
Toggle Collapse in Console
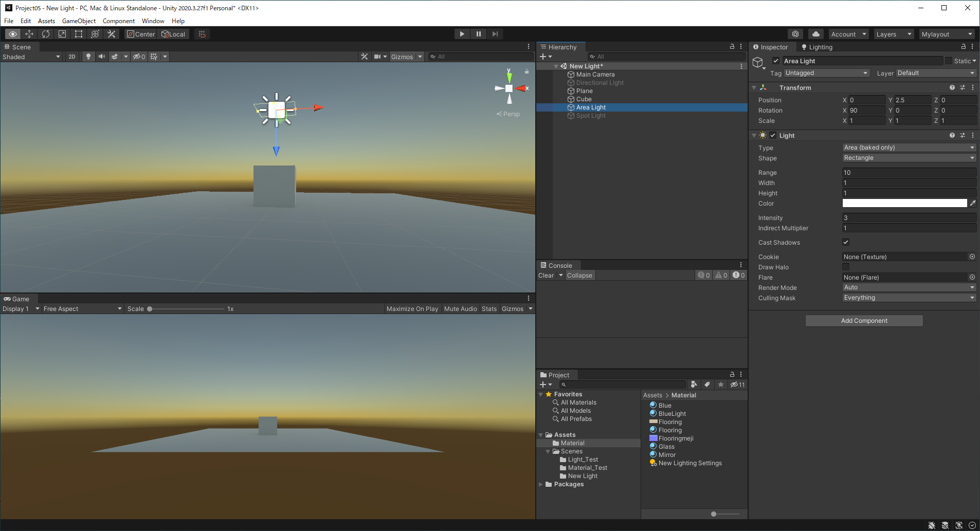point(579,276)
